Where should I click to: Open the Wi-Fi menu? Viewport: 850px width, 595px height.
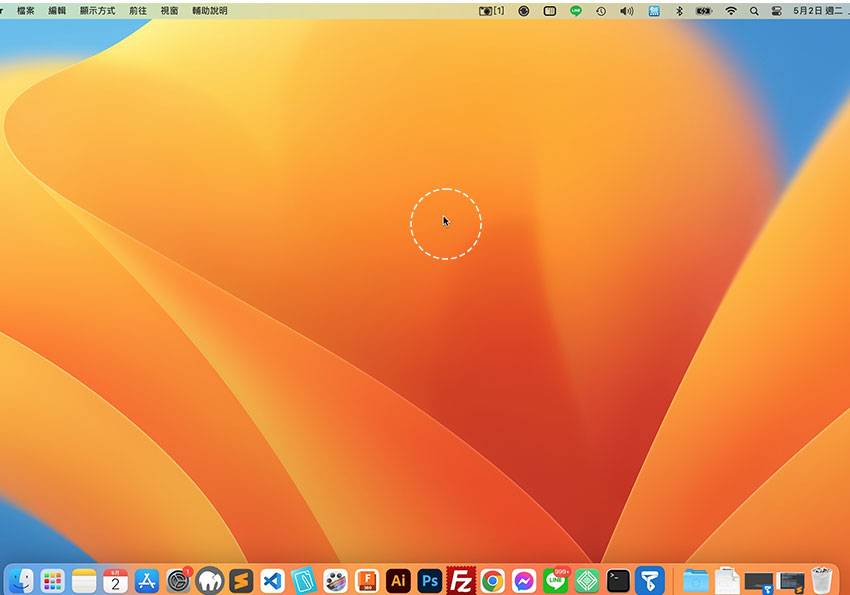[x=731, y=10]
